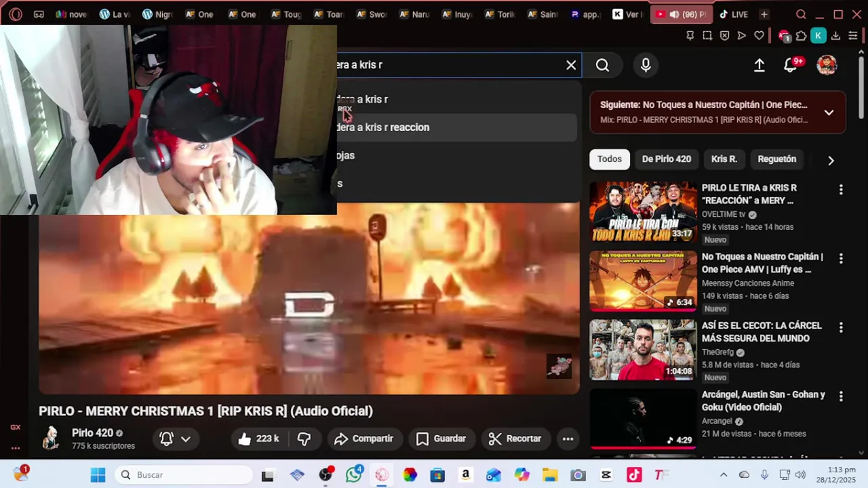Open the OVELTIME tv channel name
This screenshot has height=488, width=868.
click(x=724, y=214)
